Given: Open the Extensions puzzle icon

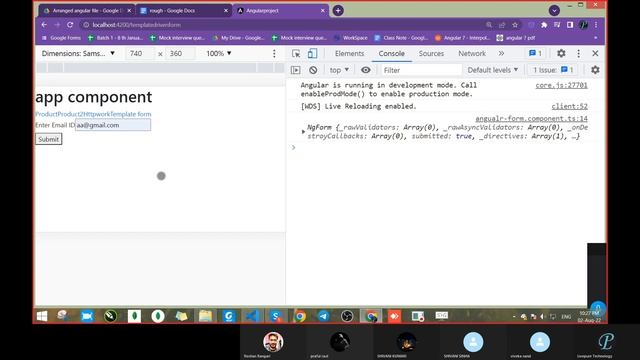Looking at the screenshot, I should pyautogui.click(x=544, y=25).
